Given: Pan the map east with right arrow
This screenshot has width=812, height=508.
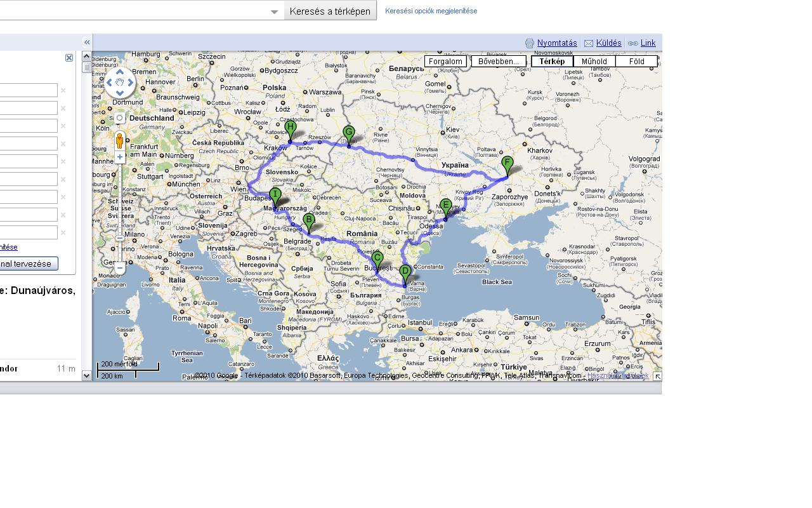Looking at the screenshot, I should 131,83.
